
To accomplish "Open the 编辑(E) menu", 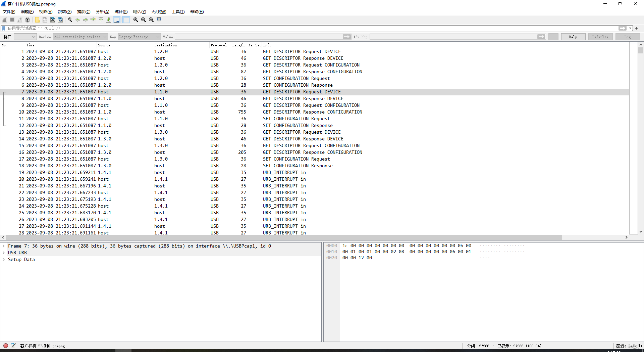I will click(x=27, y=12).
